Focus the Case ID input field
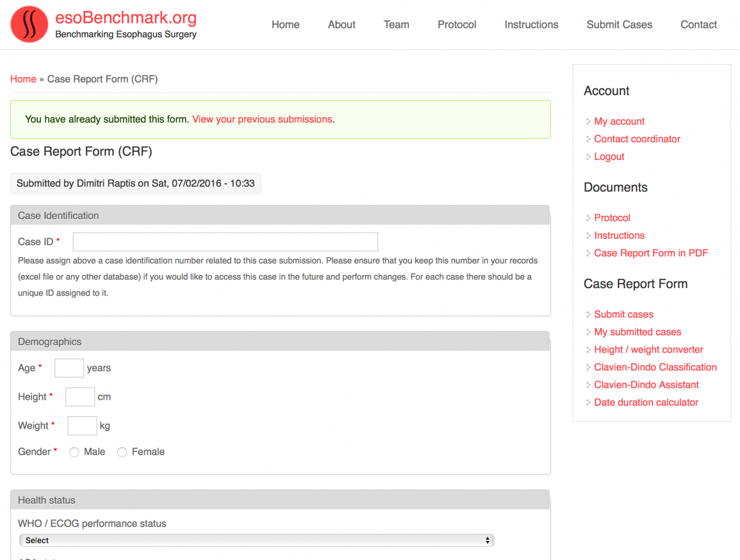The image size is (740, 560). click(x=225, y=242)
